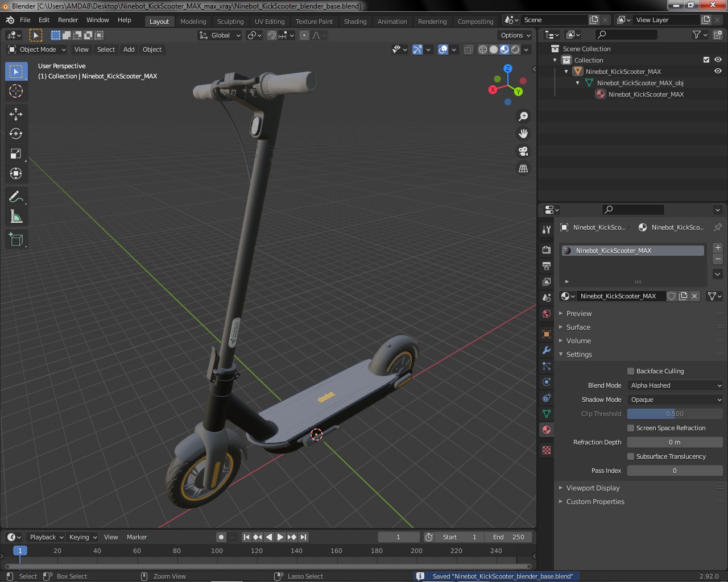
Task: Toggle camera view icon
Action: point(523,151)
